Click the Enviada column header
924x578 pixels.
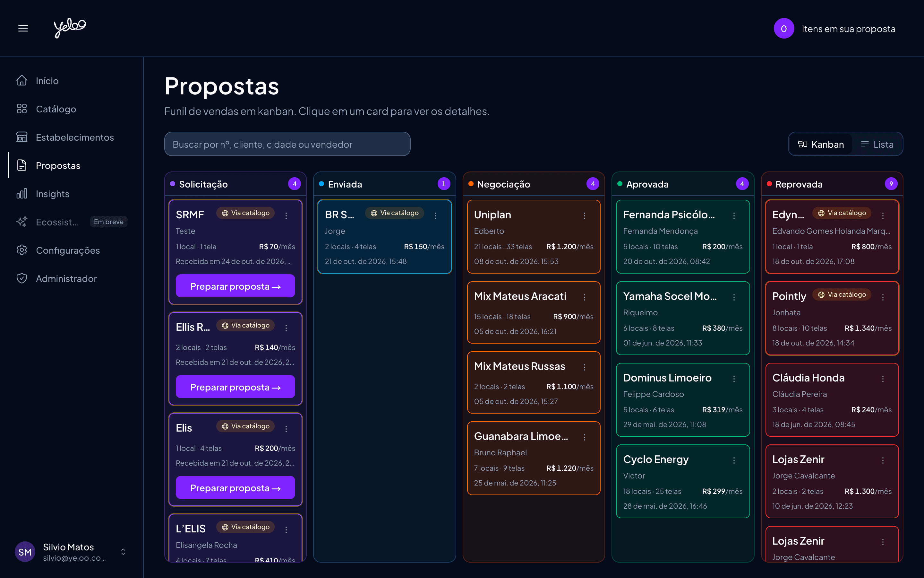[384, 184]
